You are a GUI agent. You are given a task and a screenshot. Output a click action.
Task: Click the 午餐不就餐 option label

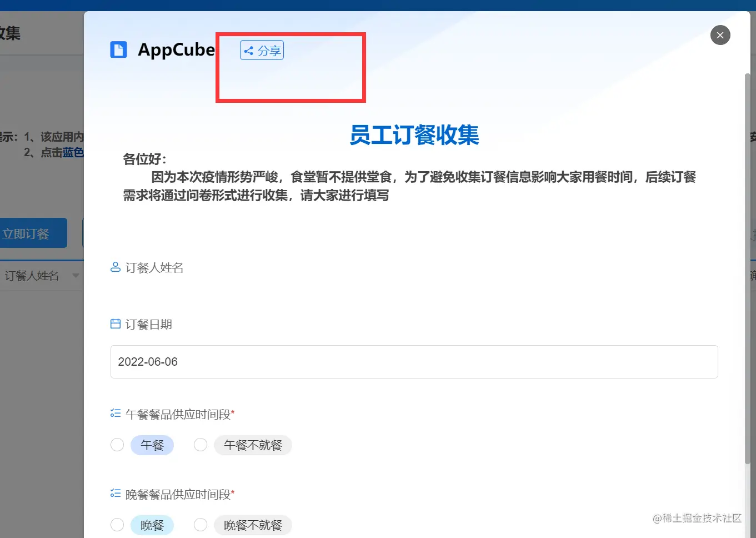[x=253, y=445]
